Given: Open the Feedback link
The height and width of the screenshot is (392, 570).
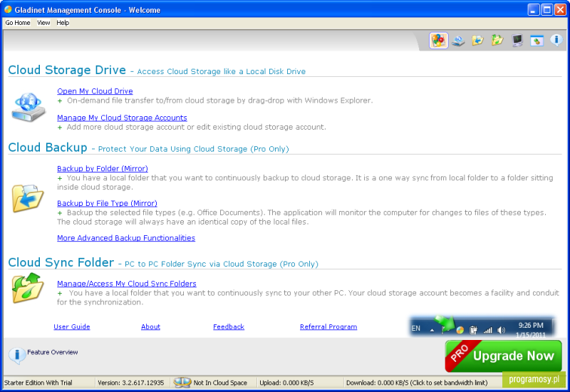Looking at the screenshot, I should 229,326.
